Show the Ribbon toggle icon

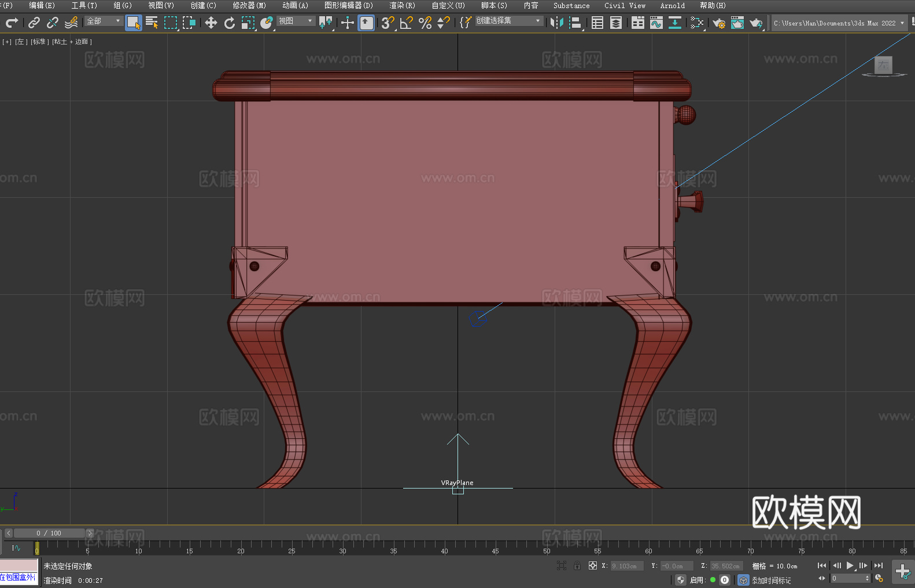tap(638, 23)
